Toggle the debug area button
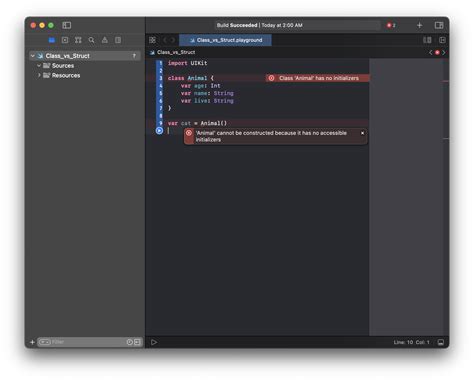The width and height of the screenshot is (474, 381). [x=441, y=342]
